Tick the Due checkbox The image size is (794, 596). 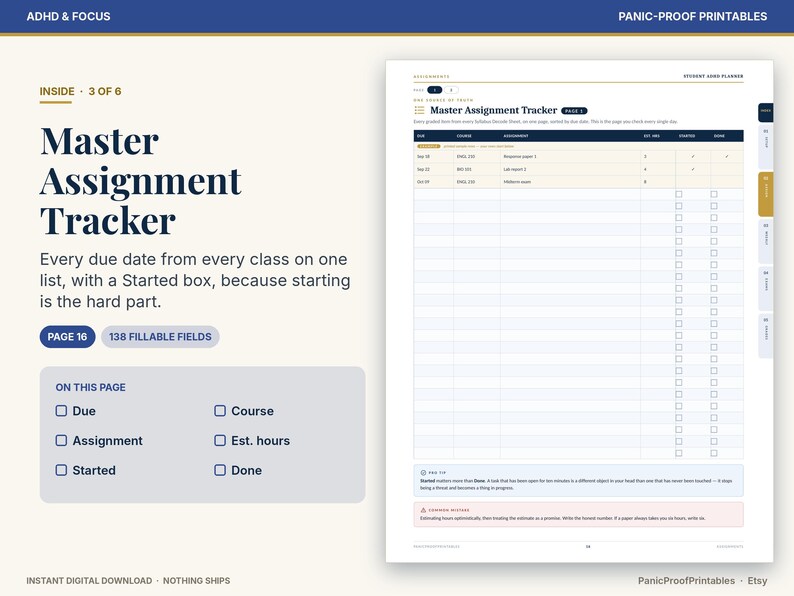tap(61, 411)
